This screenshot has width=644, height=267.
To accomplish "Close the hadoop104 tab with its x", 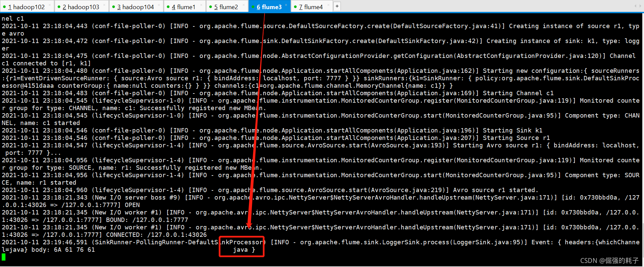I will click(x=159, y=5).
